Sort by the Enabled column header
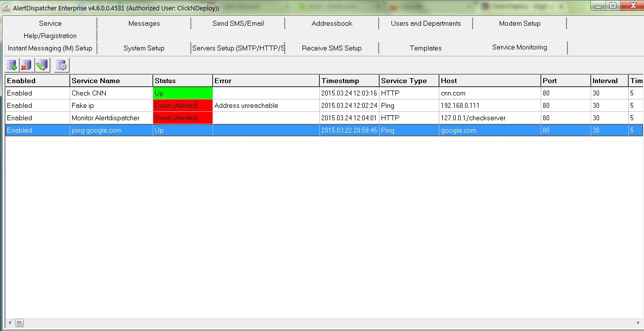 pyautogui.click(x=38, y=81)
